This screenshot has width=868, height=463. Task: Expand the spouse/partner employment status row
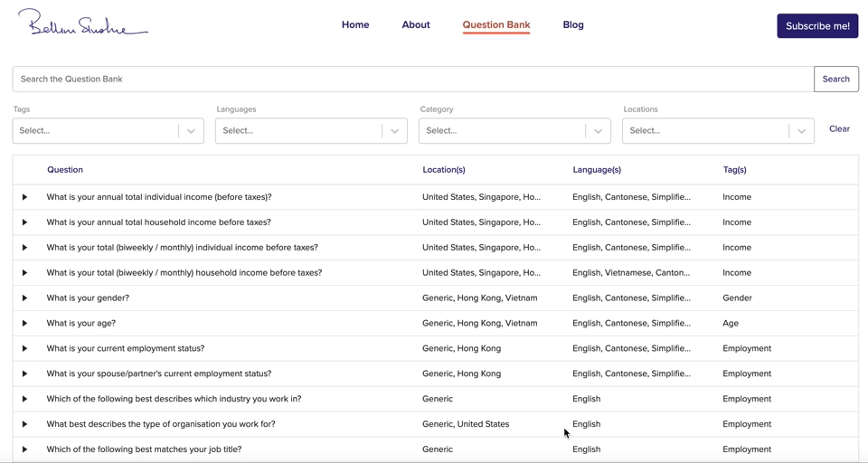24,374
